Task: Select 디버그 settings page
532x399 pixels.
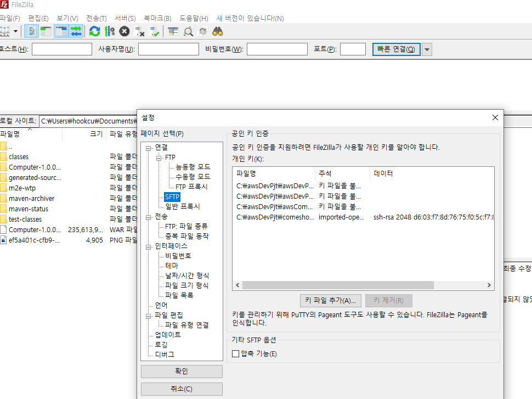Action: click(165, 354)
